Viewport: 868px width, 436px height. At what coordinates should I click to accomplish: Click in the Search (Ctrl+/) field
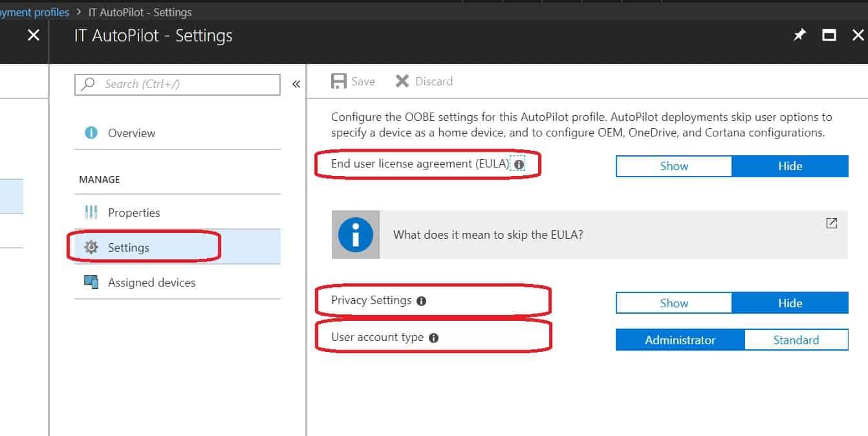(x=178, y=84)
